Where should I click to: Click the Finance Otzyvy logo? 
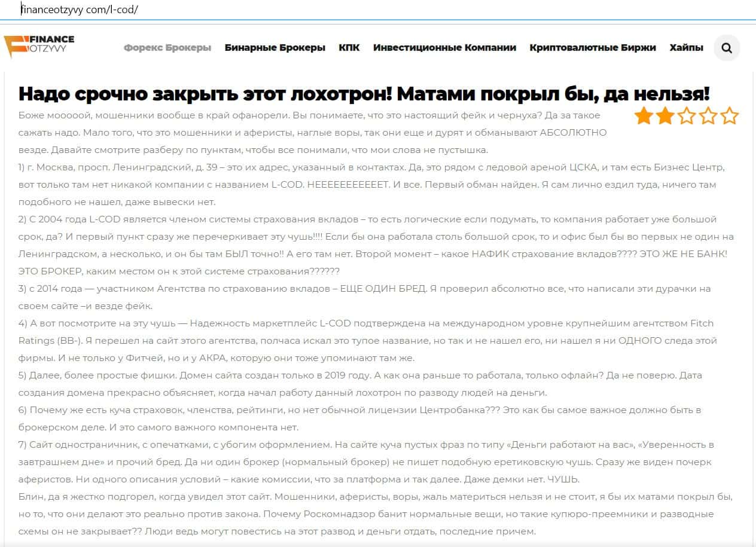[x=39, y=47]
